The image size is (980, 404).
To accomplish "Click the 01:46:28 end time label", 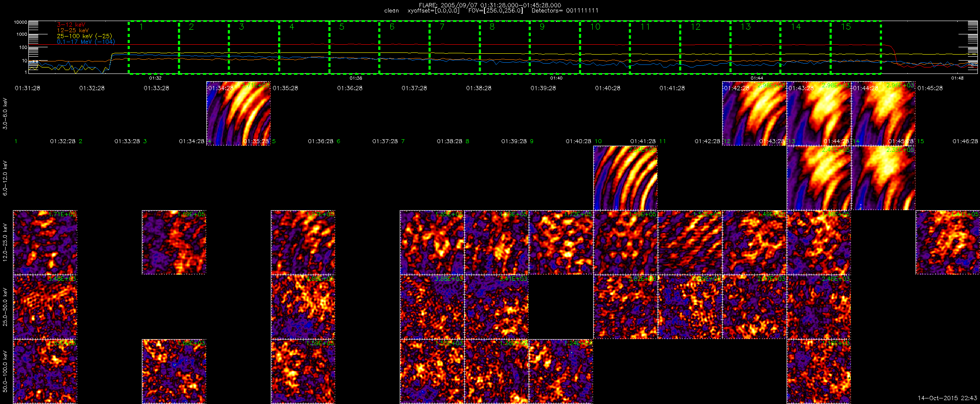I will point(965,141).
